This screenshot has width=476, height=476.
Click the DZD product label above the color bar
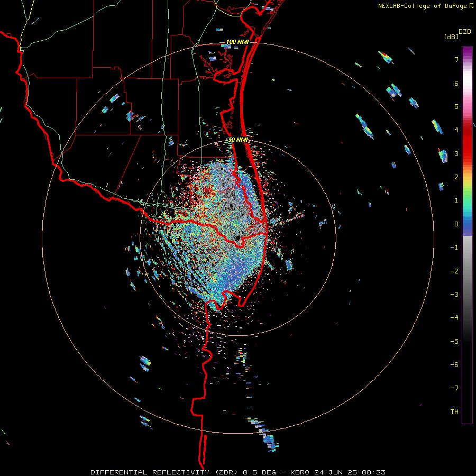point(465,32)
